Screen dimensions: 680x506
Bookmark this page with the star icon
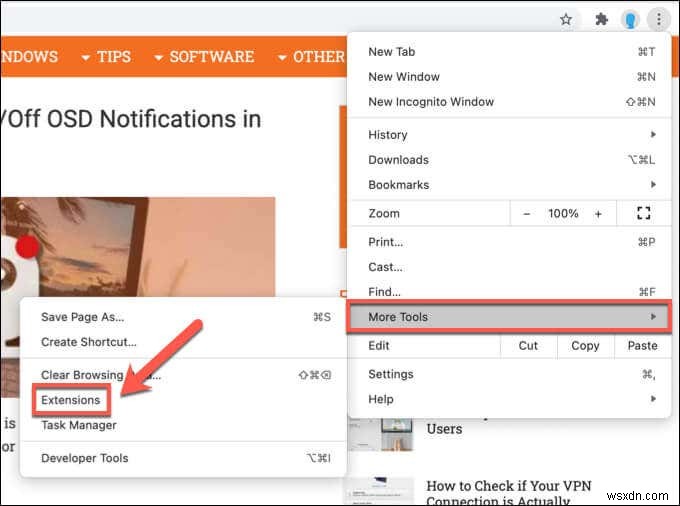tap(566, 20)
